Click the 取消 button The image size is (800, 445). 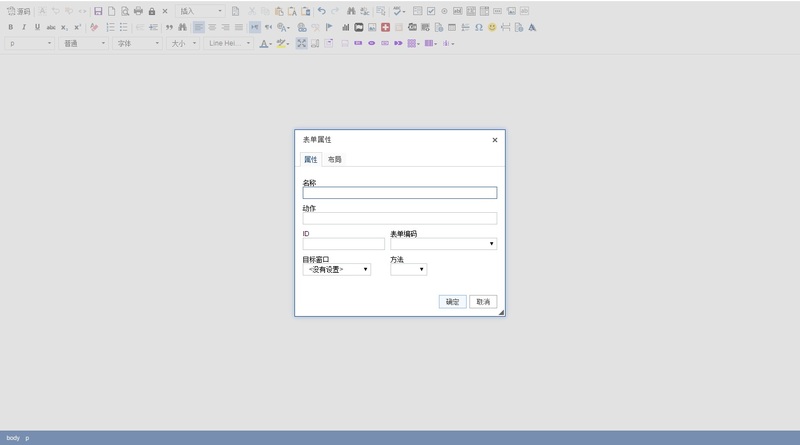tap(483, 301)
